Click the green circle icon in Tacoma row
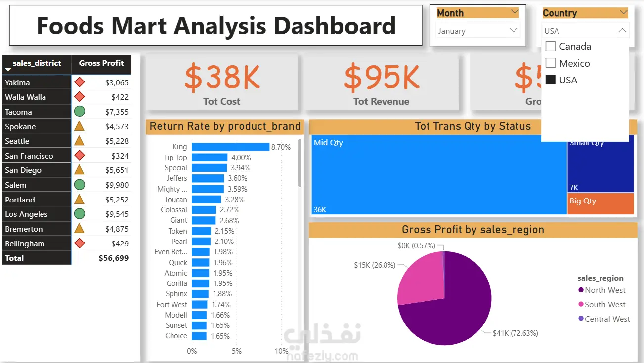 pos(79,112)
